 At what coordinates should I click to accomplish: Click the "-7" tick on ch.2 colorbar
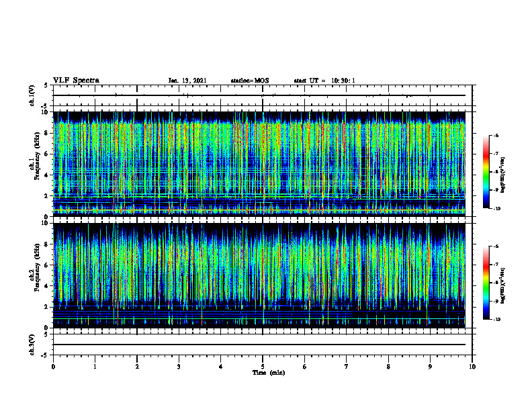[496, 265]
